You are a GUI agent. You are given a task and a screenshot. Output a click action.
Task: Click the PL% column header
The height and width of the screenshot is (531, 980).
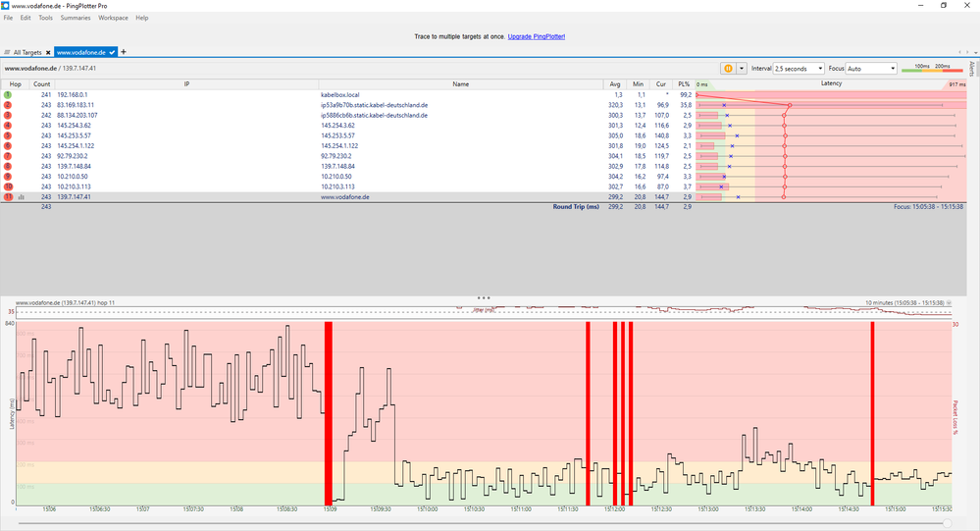tap(684, 83)
